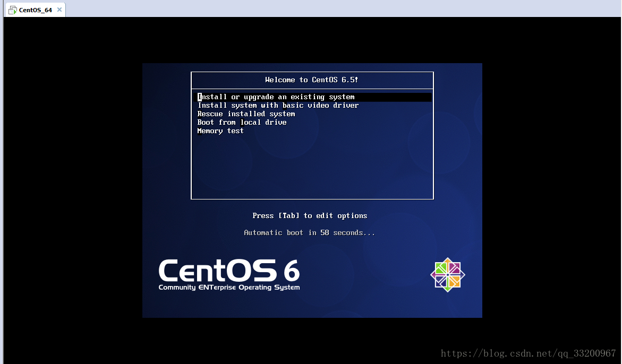This screenshot has width=622, height=364.
Task: Select Install or upgrade an existing system
Action: (x=276, y=97)
